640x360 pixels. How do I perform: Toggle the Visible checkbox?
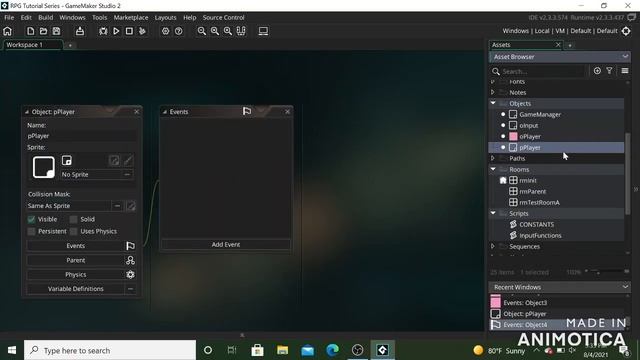[31, 220]
